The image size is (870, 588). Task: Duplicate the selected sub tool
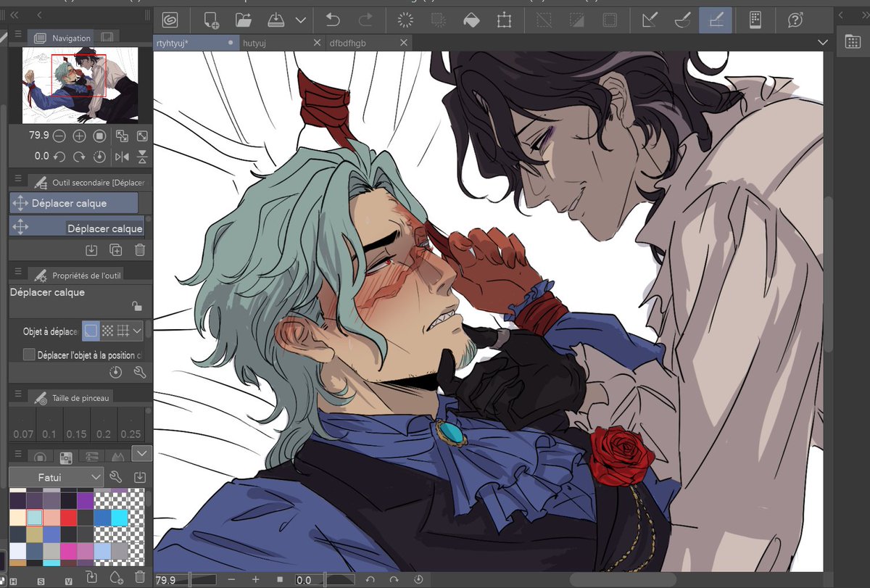click(115, 250)
